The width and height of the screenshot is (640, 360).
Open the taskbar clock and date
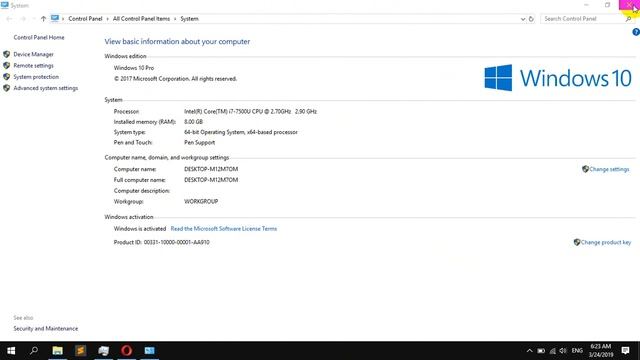(601, 351)
